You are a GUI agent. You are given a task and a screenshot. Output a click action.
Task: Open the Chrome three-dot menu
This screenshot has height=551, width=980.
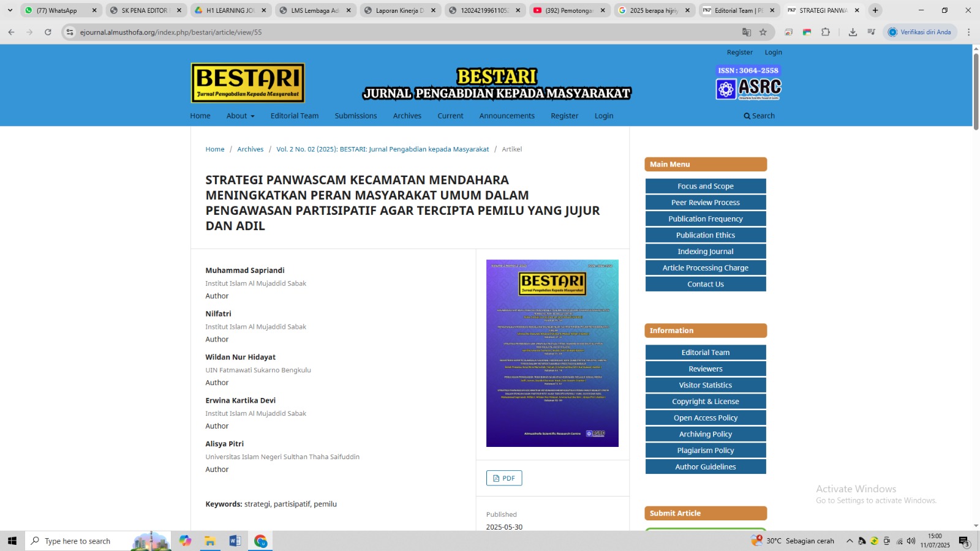(x=968, y=32)
